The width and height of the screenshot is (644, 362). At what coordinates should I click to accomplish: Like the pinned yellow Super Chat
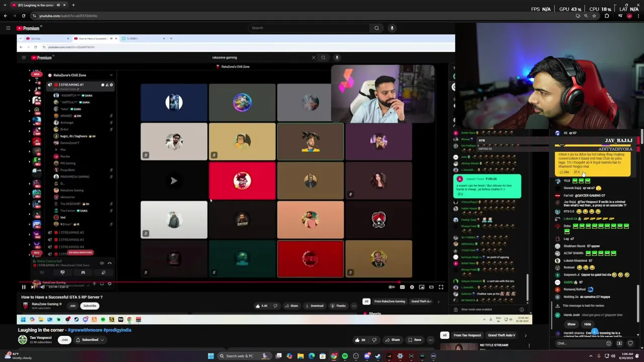tap(565, 172)
